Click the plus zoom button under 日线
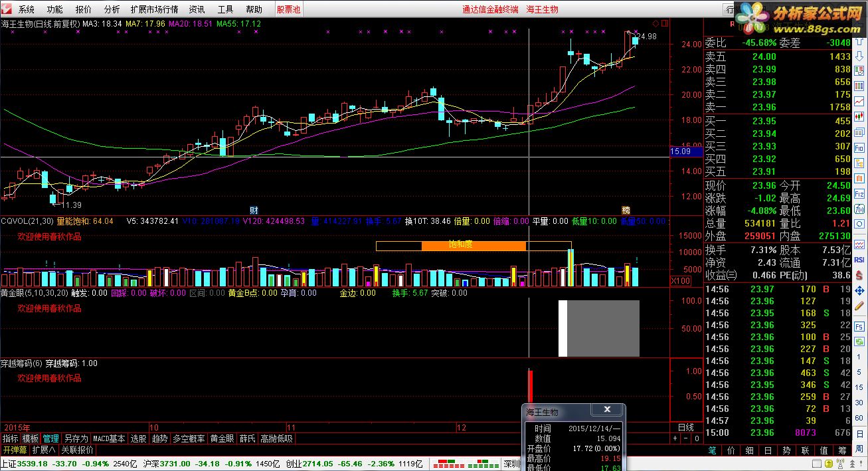Image resolution: width=868 pixels, height=471 pixels. point(675,438)
